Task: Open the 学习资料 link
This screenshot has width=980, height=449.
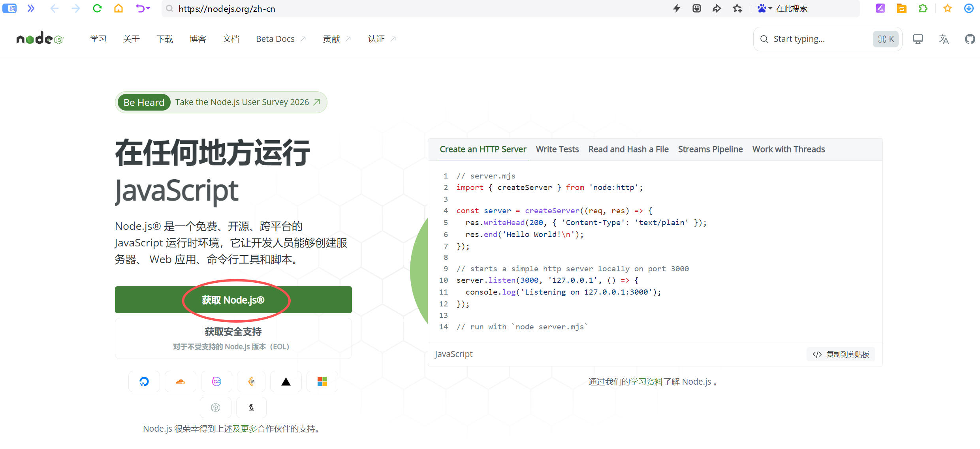Action: point(646,381)
